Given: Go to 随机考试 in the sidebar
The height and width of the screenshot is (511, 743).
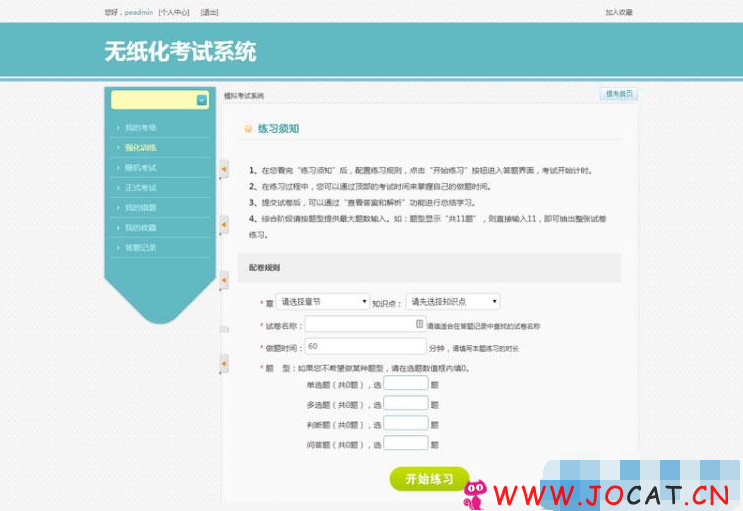Looking at the screenshot, I should [x=140, y=168].
